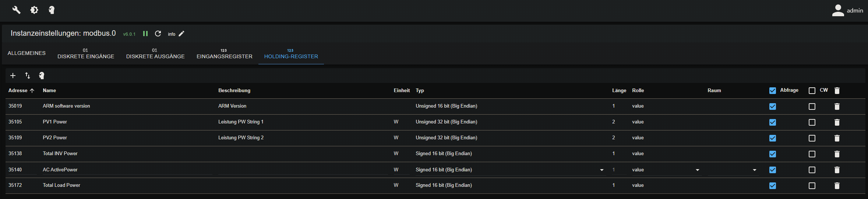Viewport: 868px width, 199px height.
Task: Click the pause instance icon
Action: [x=145, y=34]
